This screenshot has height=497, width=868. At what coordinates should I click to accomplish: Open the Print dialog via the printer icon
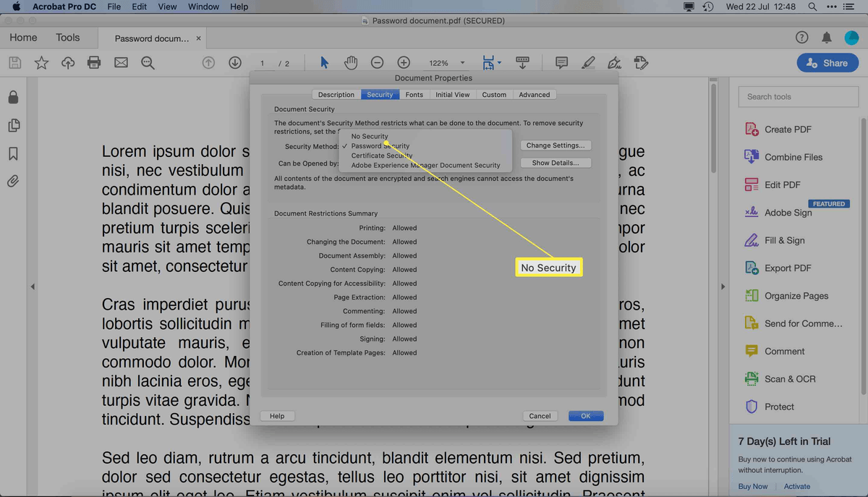click(94, 62)
